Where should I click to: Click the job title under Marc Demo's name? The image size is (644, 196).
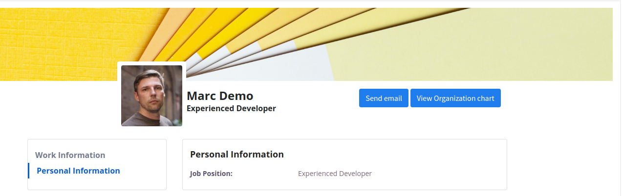coord(231,108)
